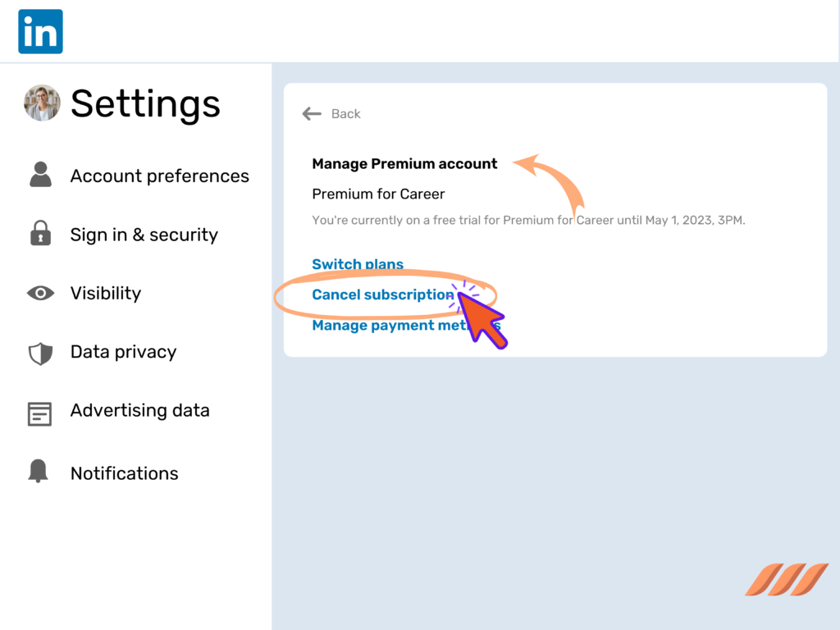The image size is (840, 630).
Task: Click the LinkedIn logo
Action: tap(40, 31)
